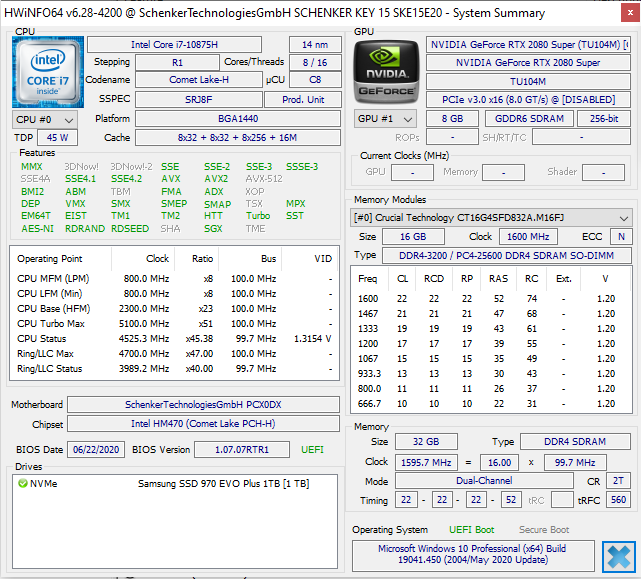
Task: Click the BIOS Date 06/22/2020 field
Action: point(96,449)
